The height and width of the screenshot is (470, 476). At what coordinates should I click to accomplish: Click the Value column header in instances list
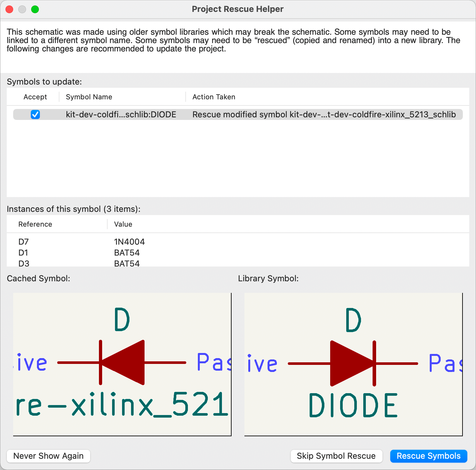click(123, 224)
